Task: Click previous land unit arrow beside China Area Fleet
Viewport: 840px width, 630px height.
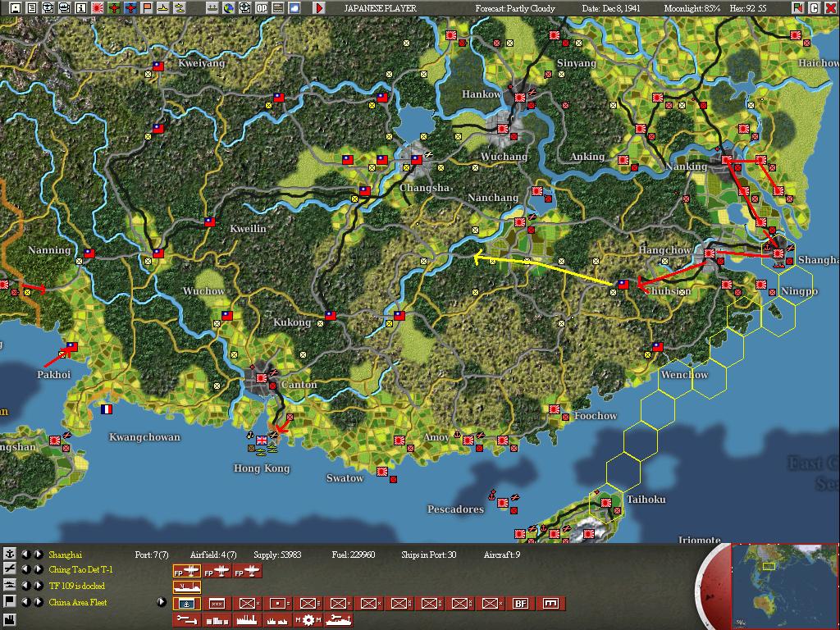Action: (x=25, y=601)
